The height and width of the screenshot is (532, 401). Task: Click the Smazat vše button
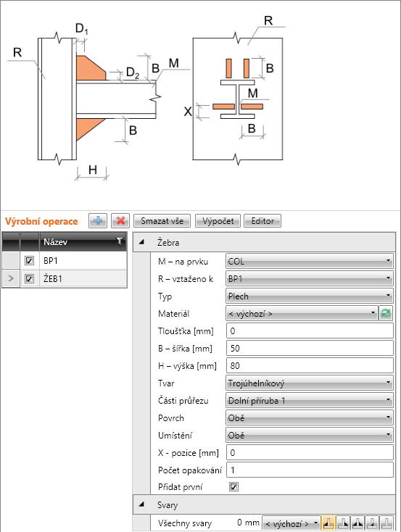(162, 221)
